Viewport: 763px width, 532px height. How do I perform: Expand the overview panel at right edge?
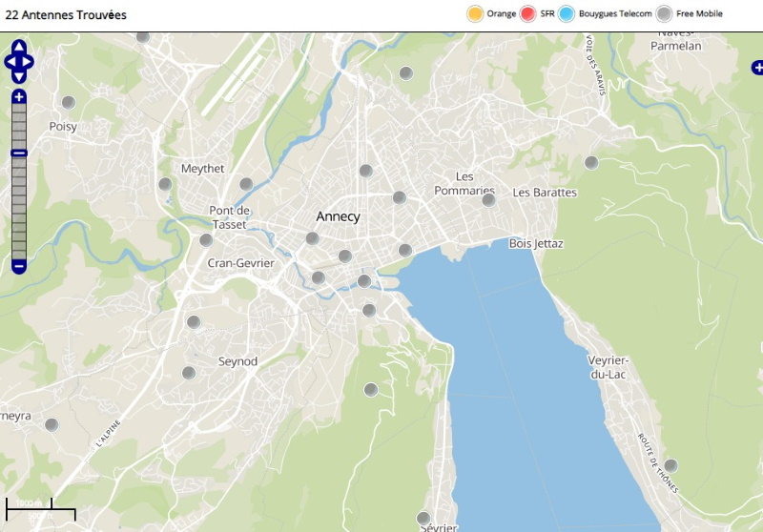click(757, 67)
